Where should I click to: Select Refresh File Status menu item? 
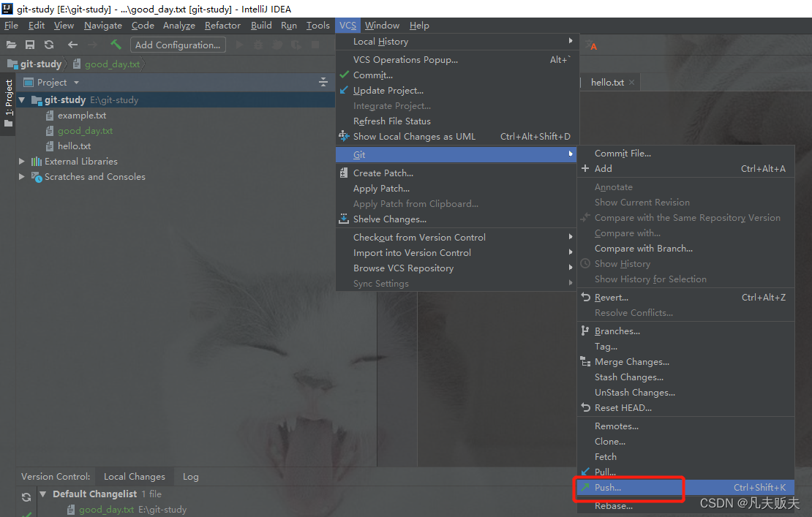[x=456, y=121]
